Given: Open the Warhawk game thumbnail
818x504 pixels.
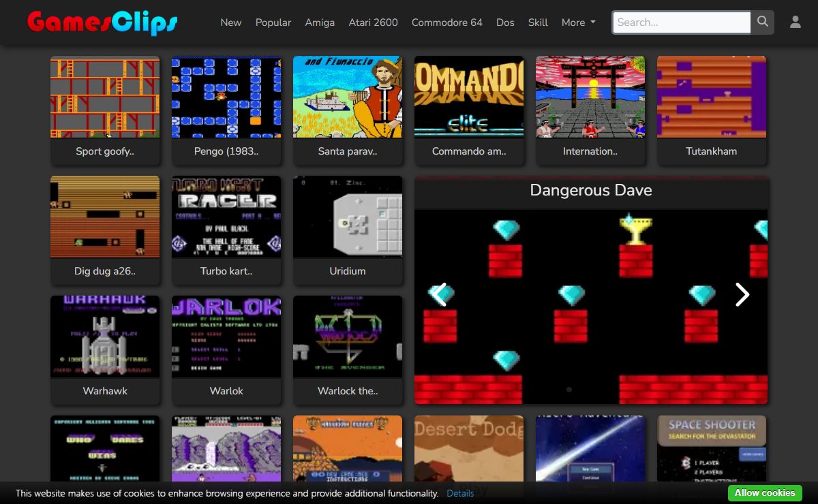Looking at the screenshot, I should click(105, 336).
